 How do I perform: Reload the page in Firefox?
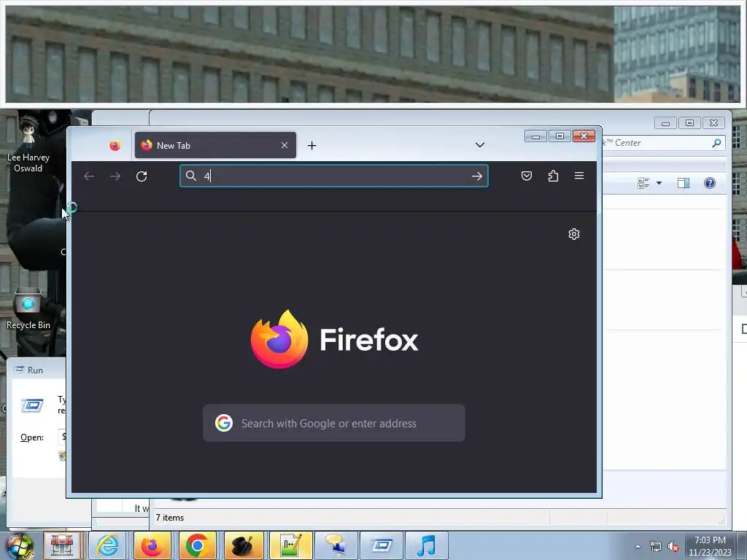coord(142,176)
